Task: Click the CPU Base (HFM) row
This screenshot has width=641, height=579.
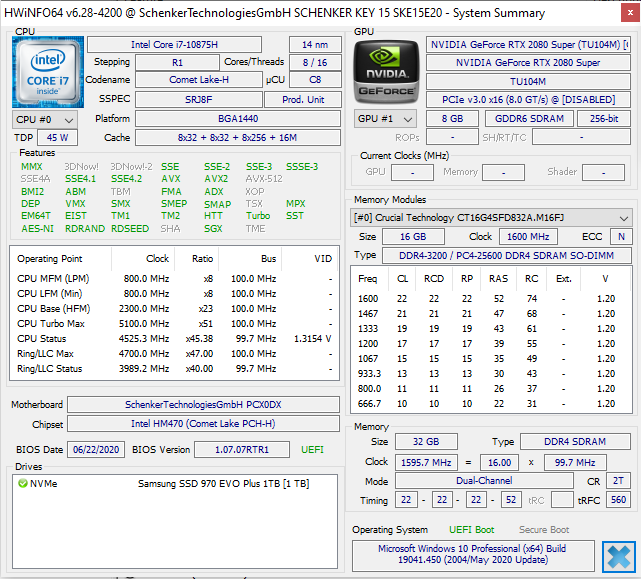Action: (175, 308)
